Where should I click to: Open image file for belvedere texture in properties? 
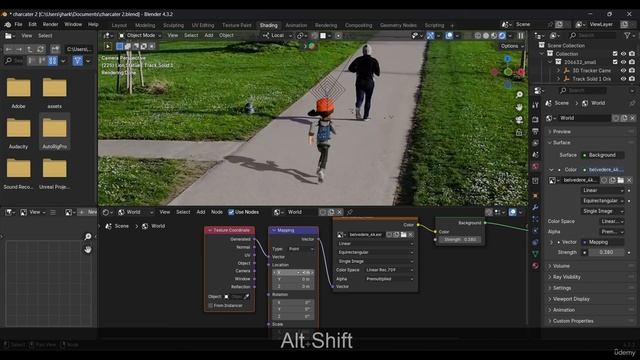pos(621,180)
